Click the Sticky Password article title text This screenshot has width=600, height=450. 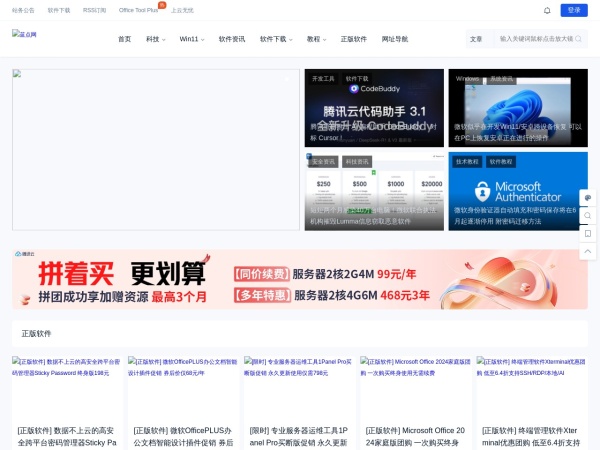coord(67,437)
